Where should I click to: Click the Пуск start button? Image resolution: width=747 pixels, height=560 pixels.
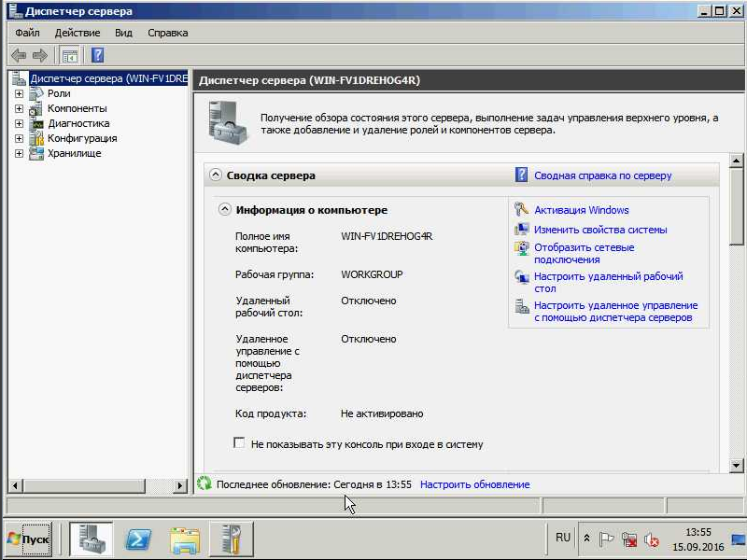(29, 539)
